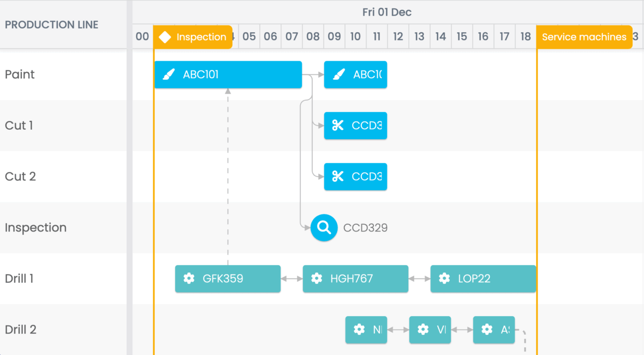Click the paintbrush icon on ABC101 task
644x355 pixels.
click(x=168, y=75)
